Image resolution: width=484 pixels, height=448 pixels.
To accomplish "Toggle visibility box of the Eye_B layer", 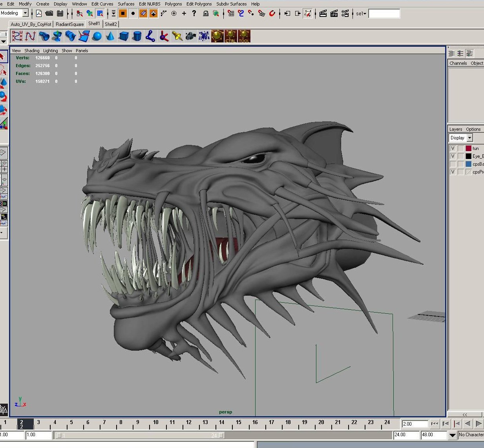I will coord(453,156).
